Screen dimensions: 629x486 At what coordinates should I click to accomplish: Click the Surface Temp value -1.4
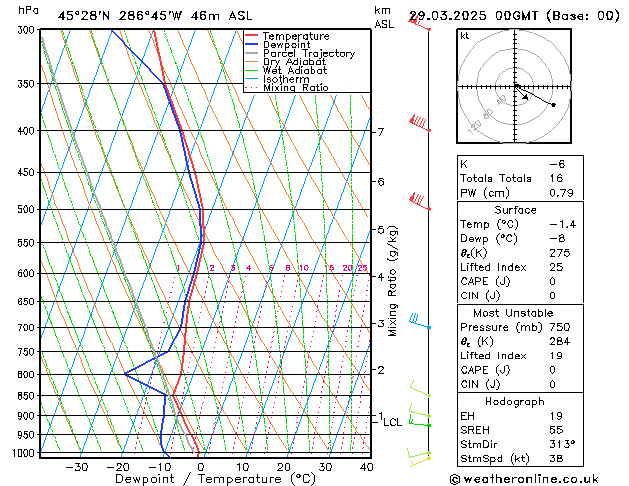tap(563, 224)
